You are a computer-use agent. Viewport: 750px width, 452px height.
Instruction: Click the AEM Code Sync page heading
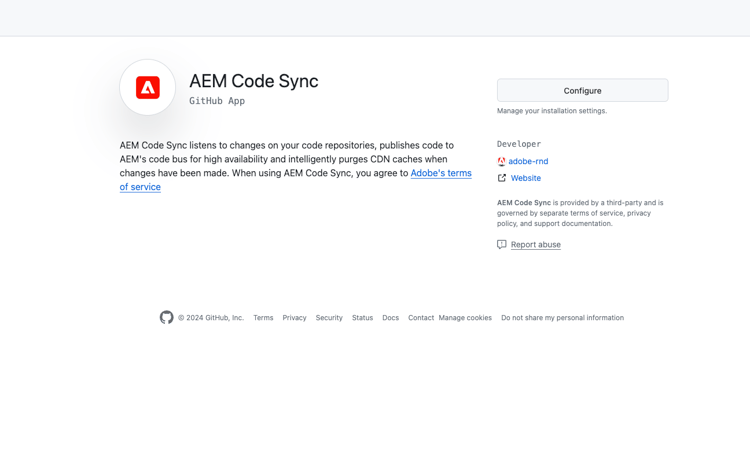pos(254,81)
